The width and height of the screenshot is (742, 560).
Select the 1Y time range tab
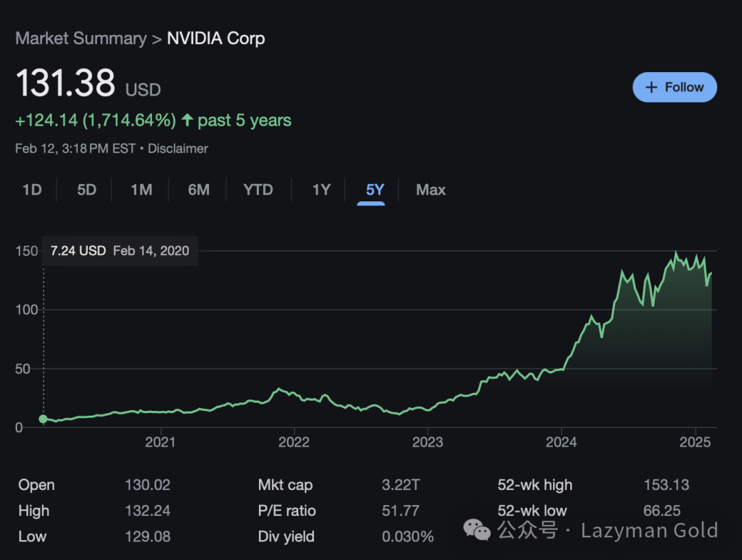tap(322, 190)
